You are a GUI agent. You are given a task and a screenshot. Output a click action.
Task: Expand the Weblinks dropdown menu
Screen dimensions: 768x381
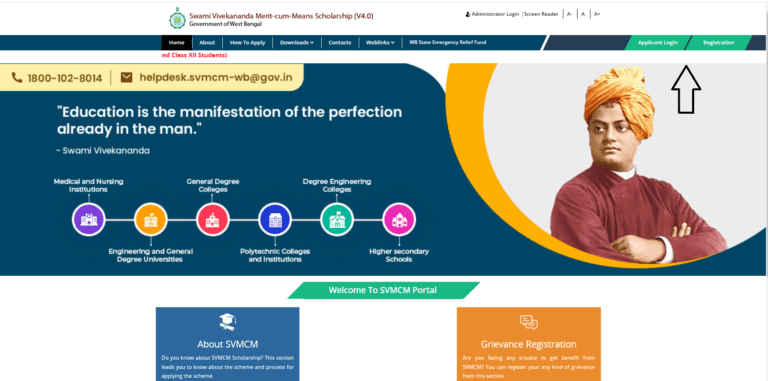(x=380, y=43)
